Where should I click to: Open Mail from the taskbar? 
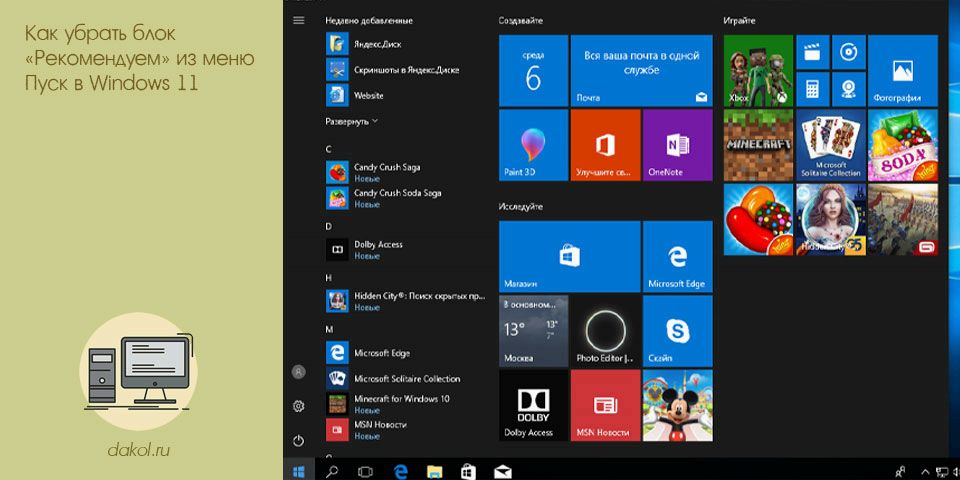(503, 471)
